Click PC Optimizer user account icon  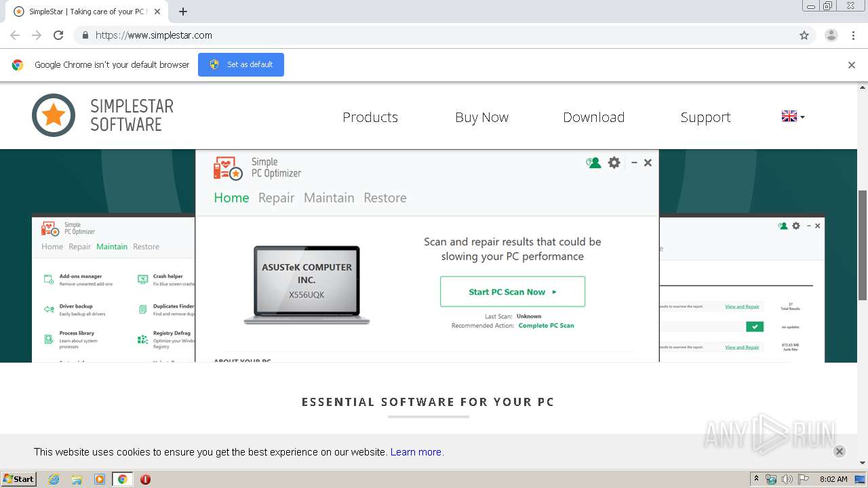coord(593,163)
